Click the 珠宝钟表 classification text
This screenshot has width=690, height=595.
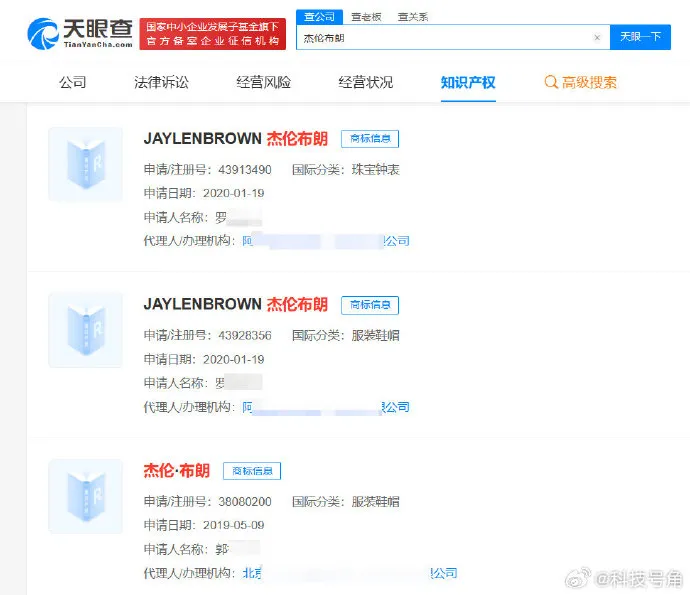click(x=375, y=170)
